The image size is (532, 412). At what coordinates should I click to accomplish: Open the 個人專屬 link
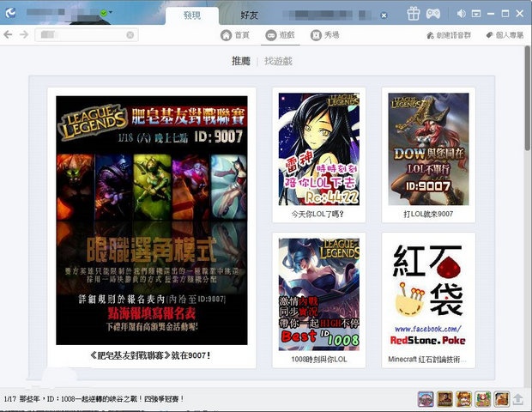[x=505, y=35]
